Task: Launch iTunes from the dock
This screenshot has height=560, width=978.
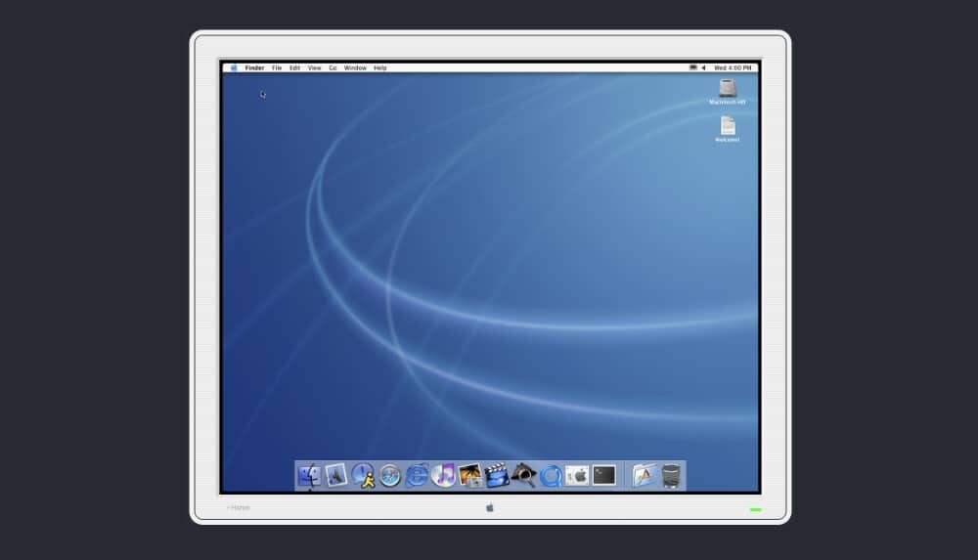Action: click(443, 476)
